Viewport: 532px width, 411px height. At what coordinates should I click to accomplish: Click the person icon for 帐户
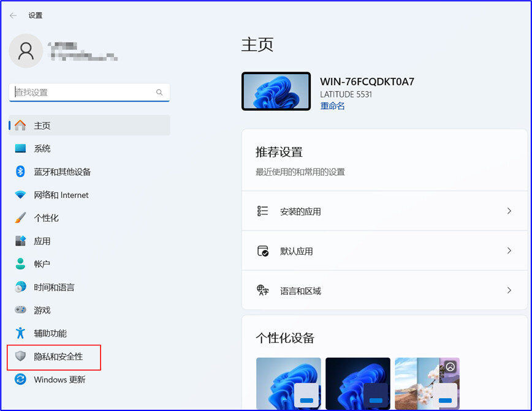coord(20,264)
